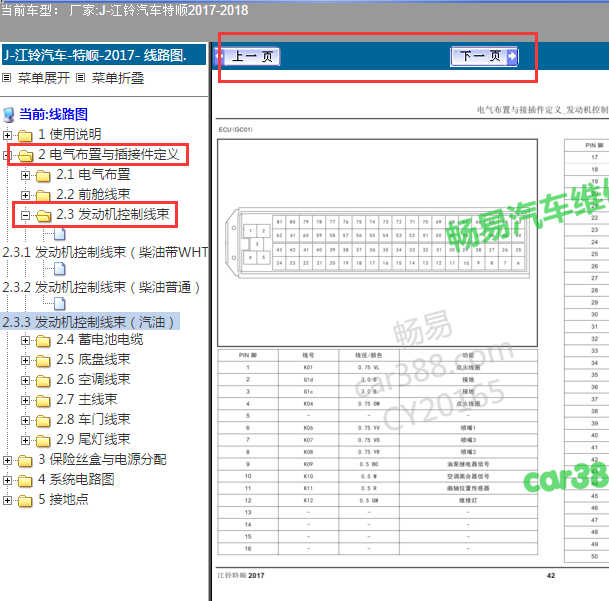Select 2 电气布置与插接件定义 tree item
This screenshot has height=601, width=609.
coord(108,155)
